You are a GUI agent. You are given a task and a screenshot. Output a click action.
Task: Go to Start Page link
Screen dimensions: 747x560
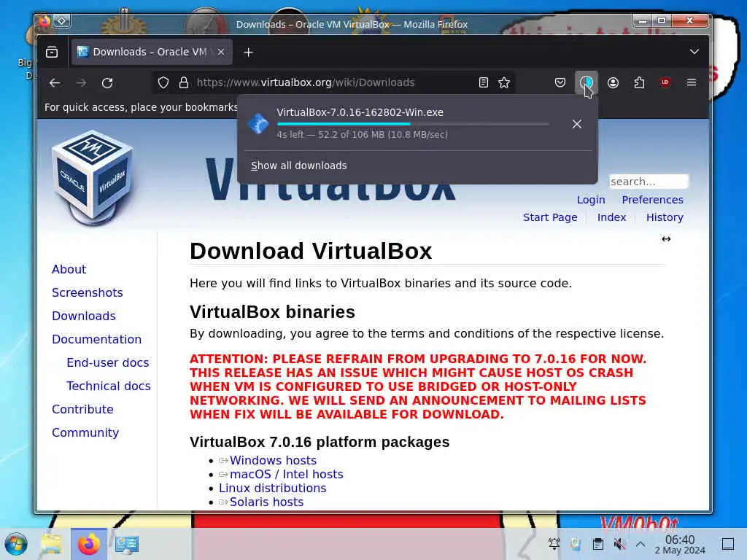[x=550, y=217]
